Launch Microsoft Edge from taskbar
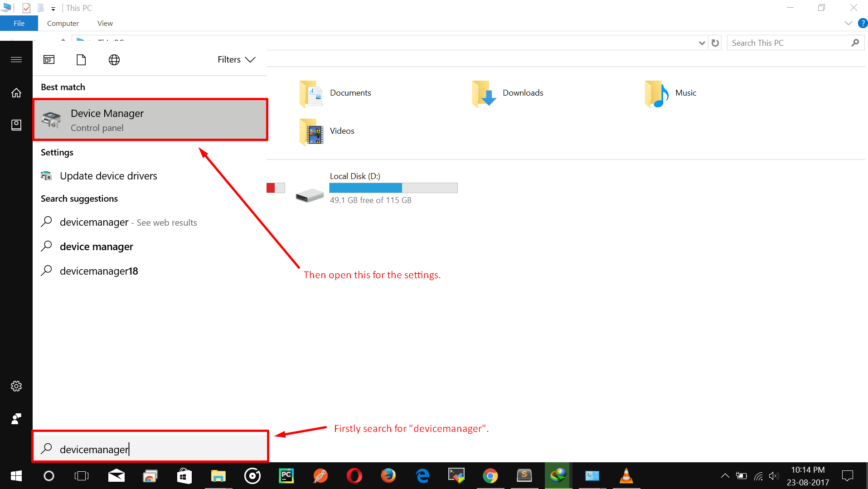868x489 pixels. tap(422, 476)
